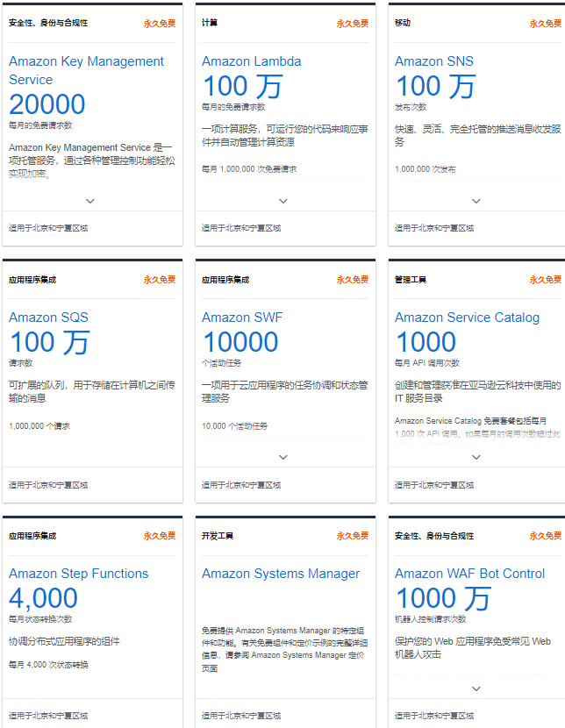Click the 管理工具 category label
This screenshot has height=728, width=565.
411,280
